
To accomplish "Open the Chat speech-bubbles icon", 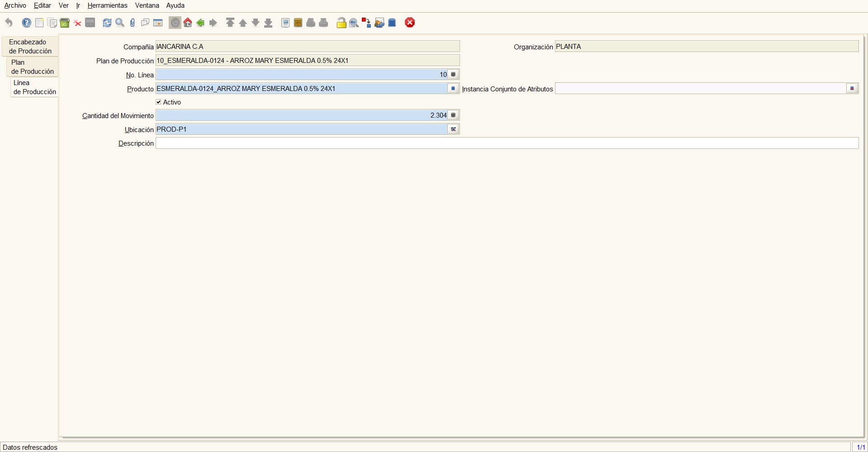I will [x=145, y=23].
